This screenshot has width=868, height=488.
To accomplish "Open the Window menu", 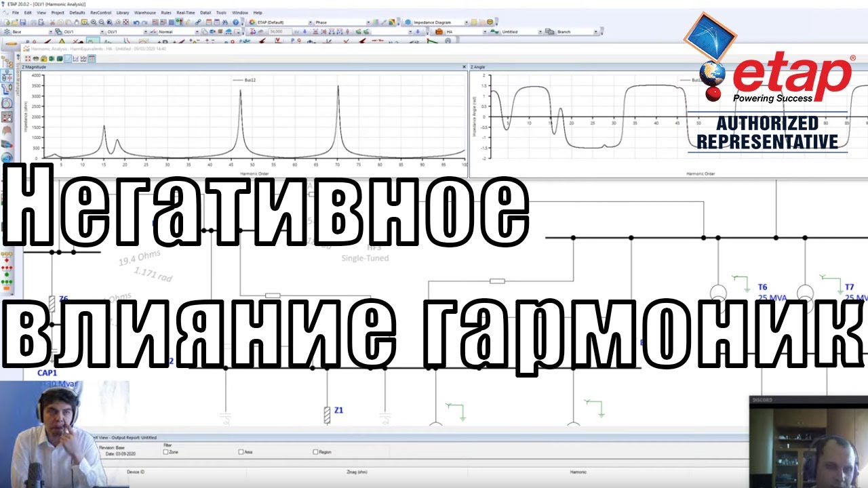I will pos(240,12).
